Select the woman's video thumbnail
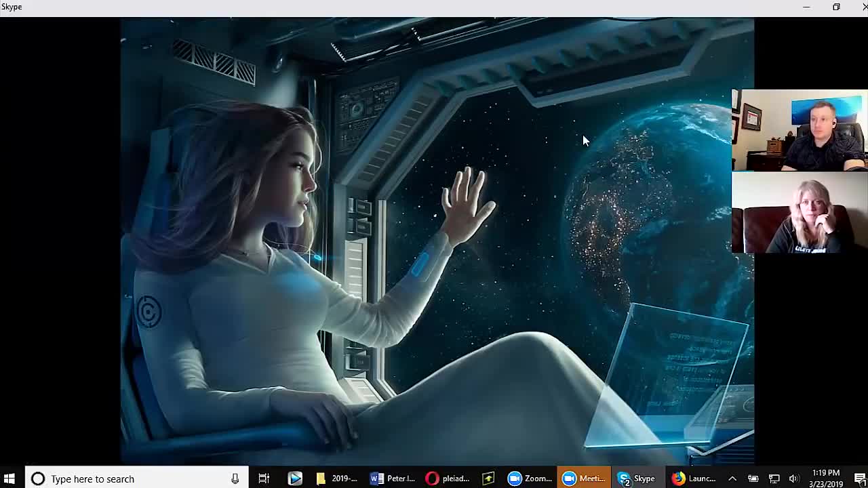The height and width of the screenshot is (488, 868). pyautogui.click(x=800, y=212)
